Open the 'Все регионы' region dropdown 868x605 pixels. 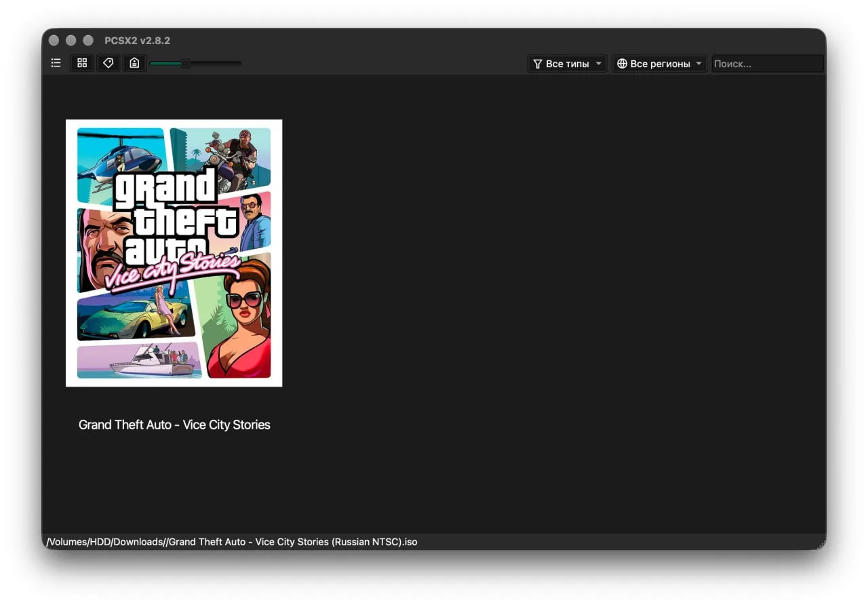[x=659, y=64]
